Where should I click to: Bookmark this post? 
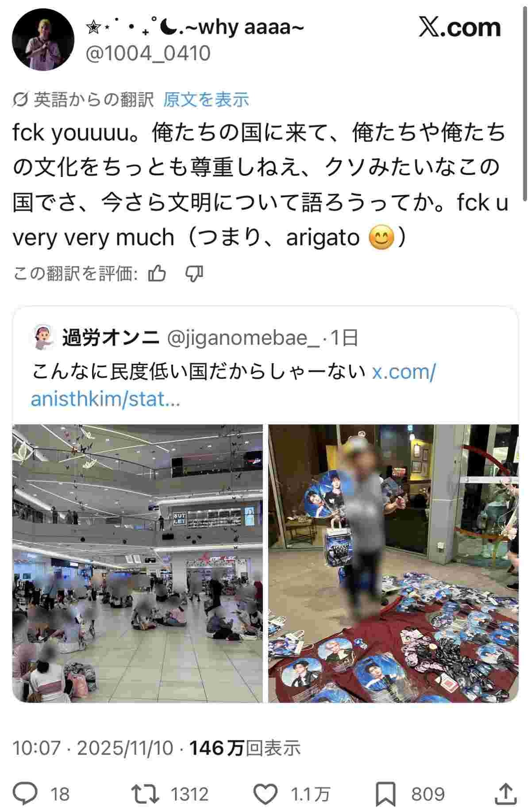point(386,794)
